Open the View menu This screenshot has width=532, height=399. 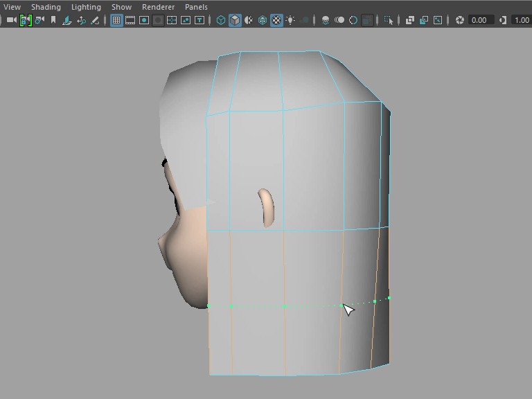click(x=12, y=7)
